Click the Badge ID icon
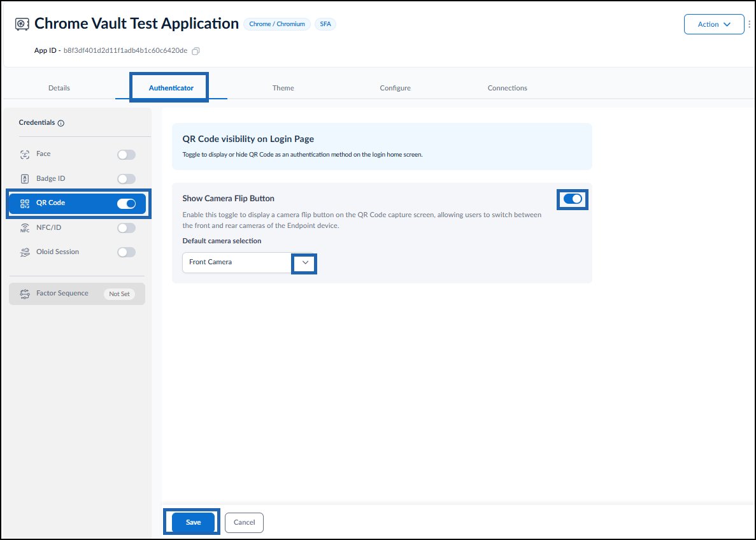Viewport: 756px width, 540px height. 25,179
